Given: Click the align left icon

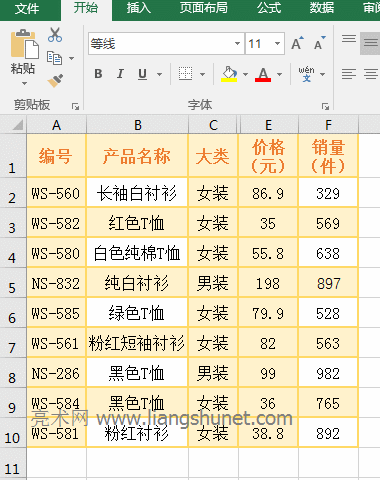Looking at the screenshot, I should 349,74.
